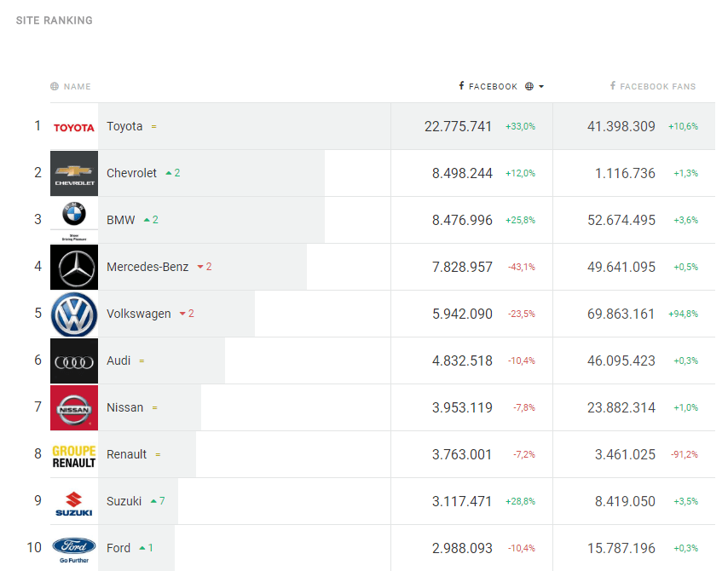This screenshot has width=728, height=571.
Task: Click Nissan's fan count 23.882.314
Action: tap(621, 407)
